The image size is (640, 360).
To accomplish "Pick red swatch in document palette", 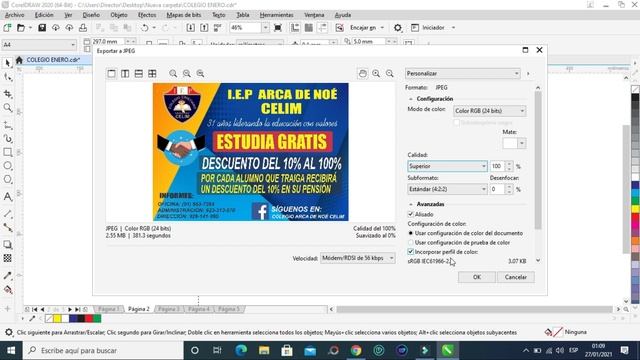I will click(x=89, y=319).
